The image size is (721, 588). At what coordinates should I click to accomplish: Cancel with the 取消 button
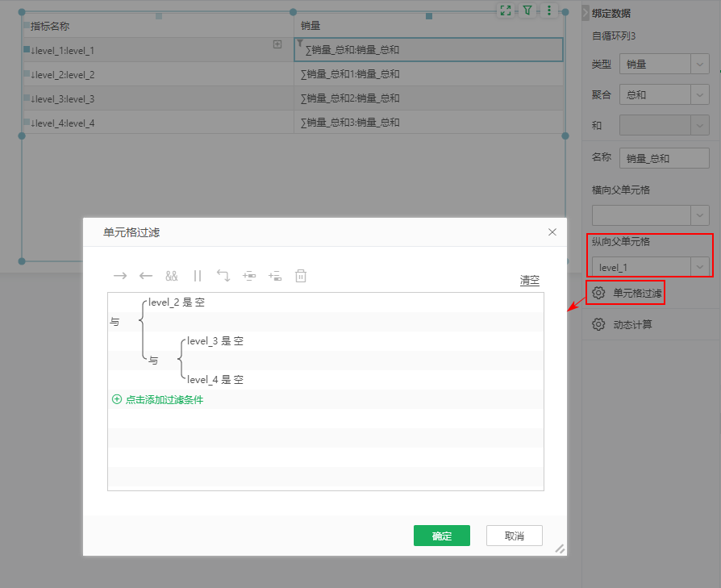click(x=515, y=536)
